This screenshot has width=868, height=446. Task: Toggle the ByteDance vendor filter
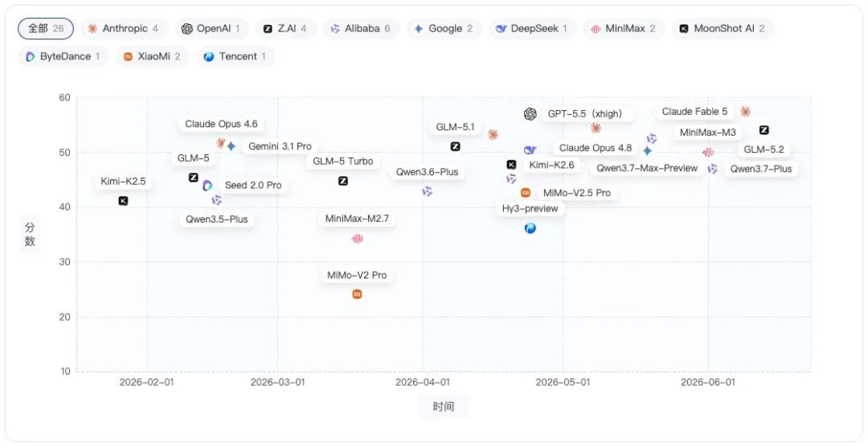[63, 56]
